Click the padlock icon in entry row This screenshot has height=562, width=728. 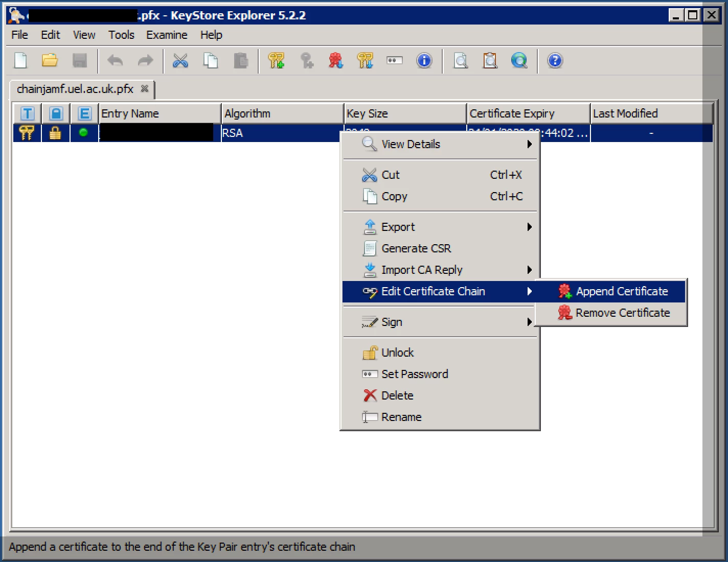coord(55,133)
